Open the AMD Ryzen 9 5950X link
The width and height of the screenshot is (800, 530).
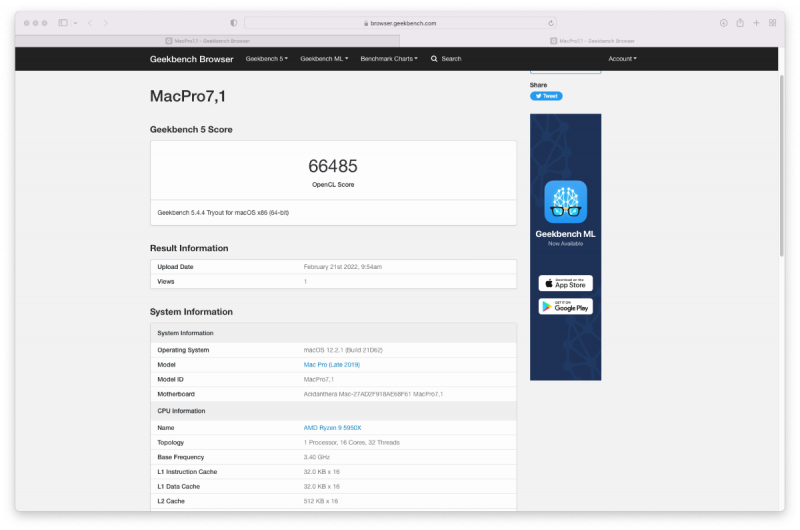[x=332, y=428]
